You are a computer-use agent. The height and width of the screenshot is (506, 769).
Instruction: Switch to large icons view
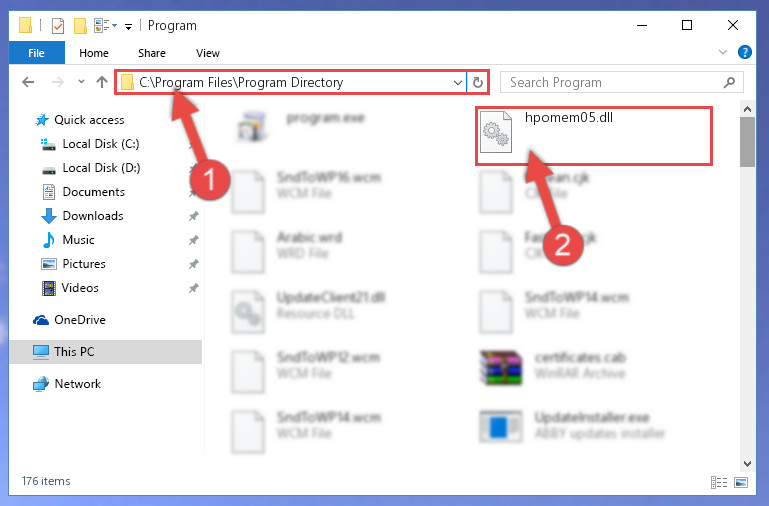(741, 482)
